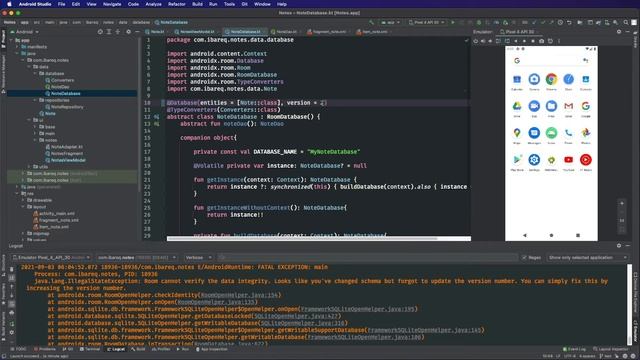Open Event Log in status bar
The width and height of the screenshot is (640, 360).
[574, 349]
